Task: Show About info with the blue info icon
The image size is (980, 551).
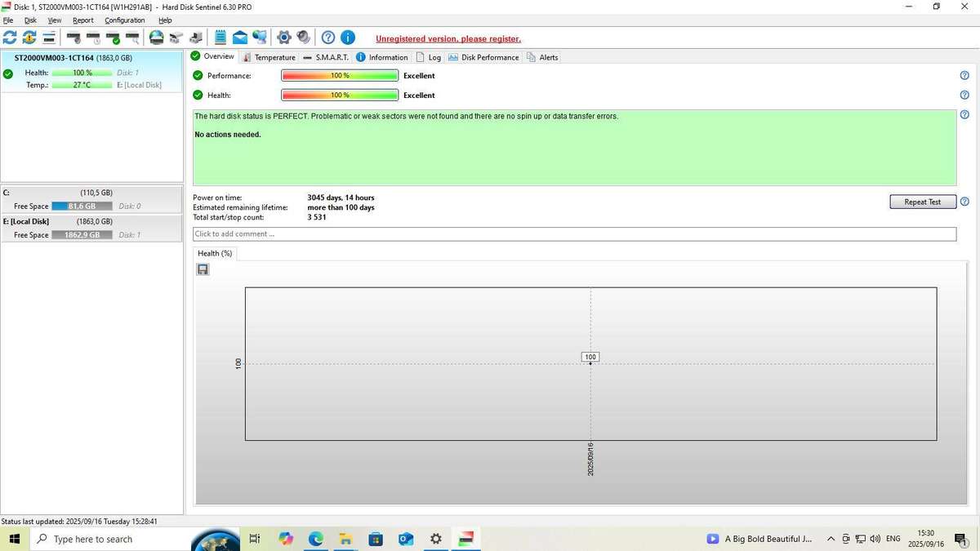Action: click(346, 37)
